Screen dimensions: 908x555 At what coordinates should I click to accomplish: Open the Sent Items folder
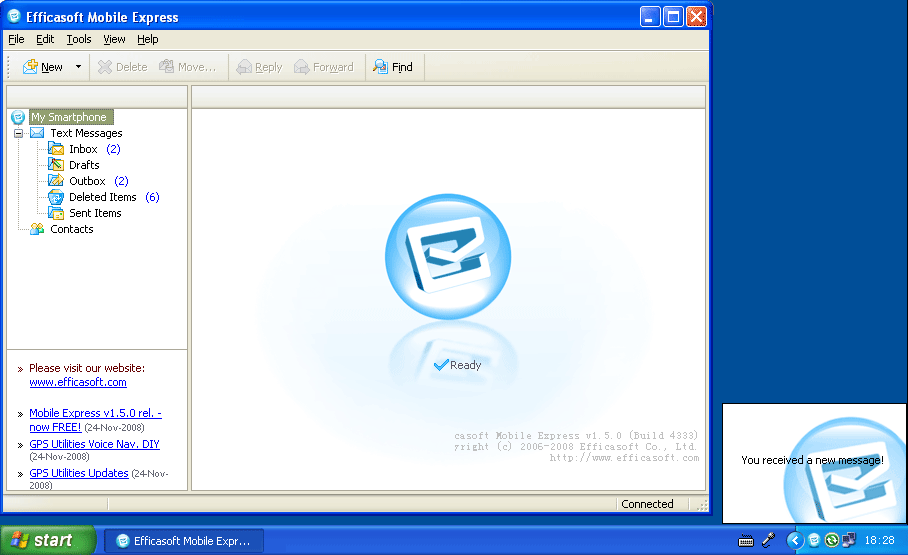pos(95,213)
